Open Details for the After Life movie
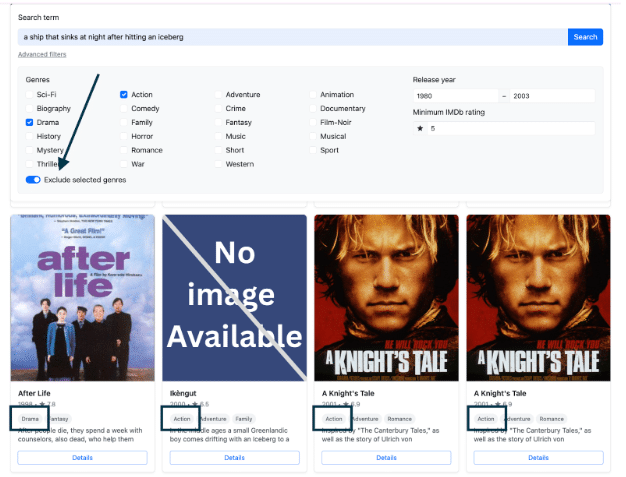The height and width of the screenshot is (477, 626). pyautogui.click(x=82, y=457)
